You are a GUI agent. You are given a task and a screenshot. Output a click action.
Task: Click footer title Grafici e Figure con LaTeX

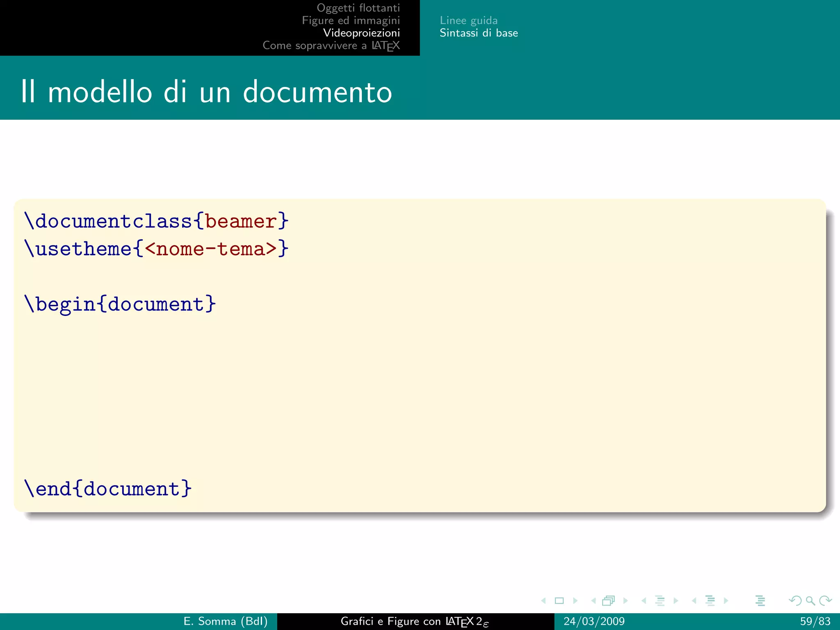(x=415, y=622)
